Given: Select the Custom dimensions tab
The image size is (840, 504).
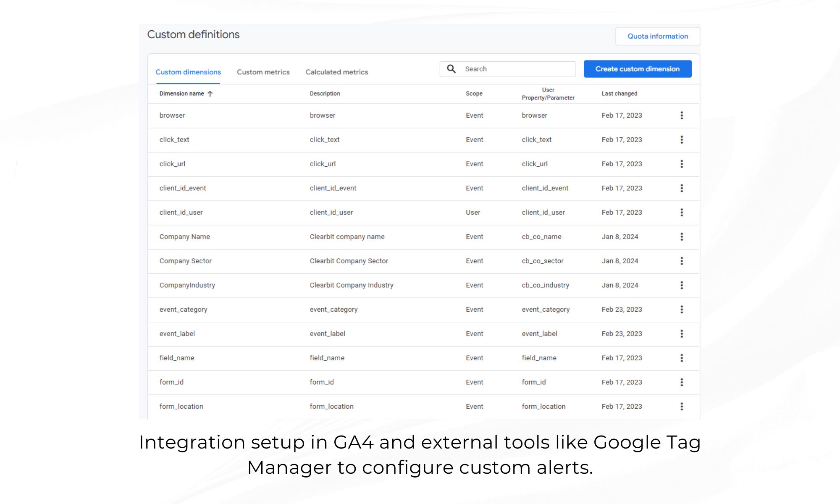Looking at the screenshot, I should click(x=188, y=72).
